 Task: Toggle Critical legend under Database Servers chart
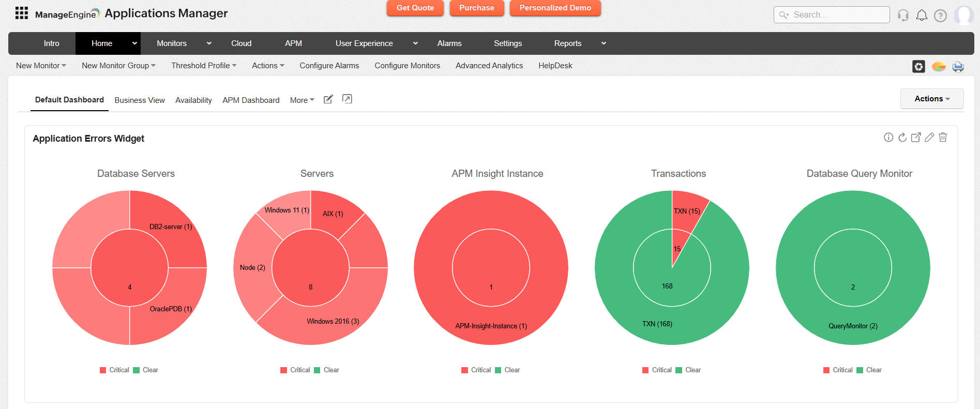[114, 370]
